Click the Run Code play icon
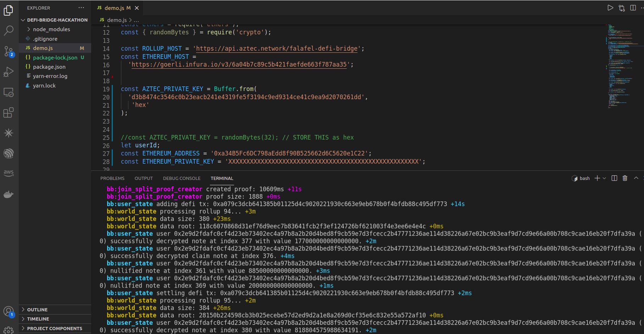Image resolution: width=644 pixels, height=334 pixels. (610, 8)
